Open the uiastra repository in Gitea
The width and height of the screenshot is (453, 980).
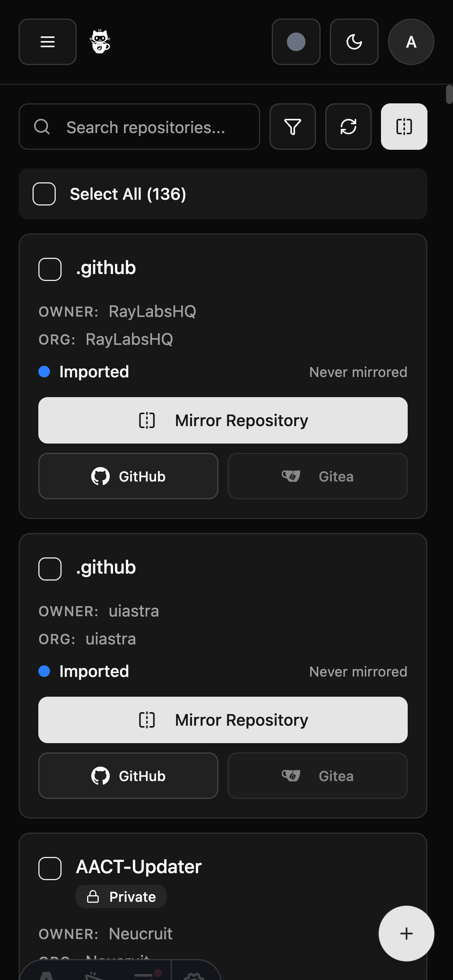point(317,776)
